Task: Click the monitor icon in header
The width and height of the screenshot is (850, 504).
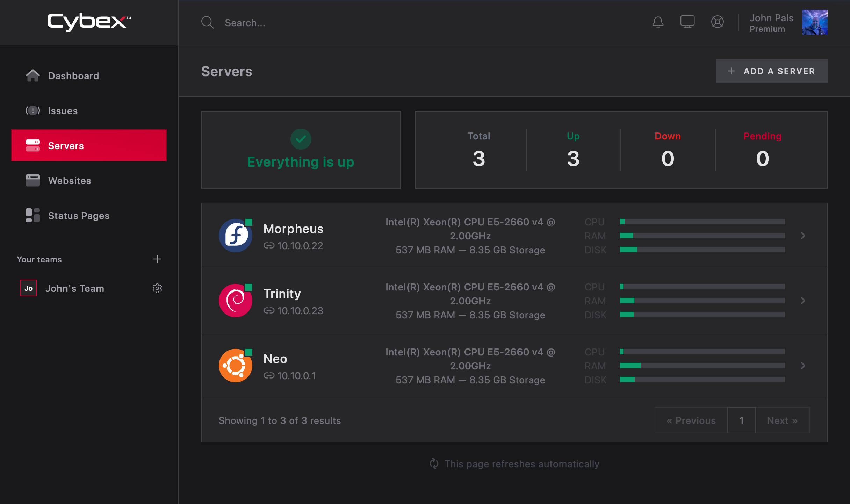Action: point(687,22)
